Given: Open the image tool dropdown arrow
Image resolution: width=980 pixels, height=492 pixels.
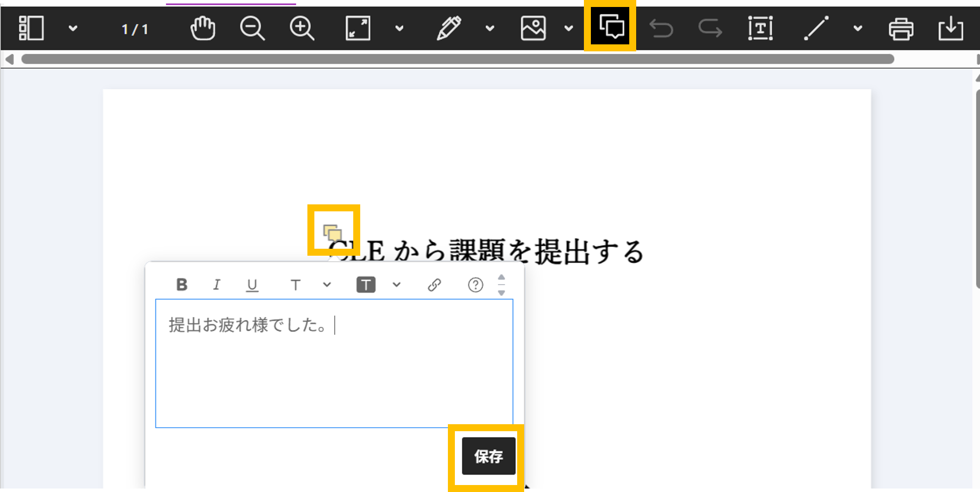Looking at the screenshot, I should 568,28.
